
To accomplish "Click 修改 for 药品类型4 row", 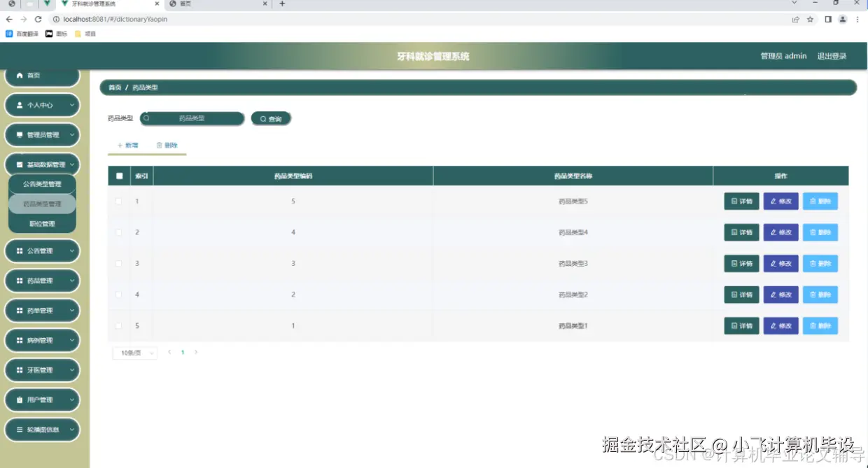I will 780,232.
